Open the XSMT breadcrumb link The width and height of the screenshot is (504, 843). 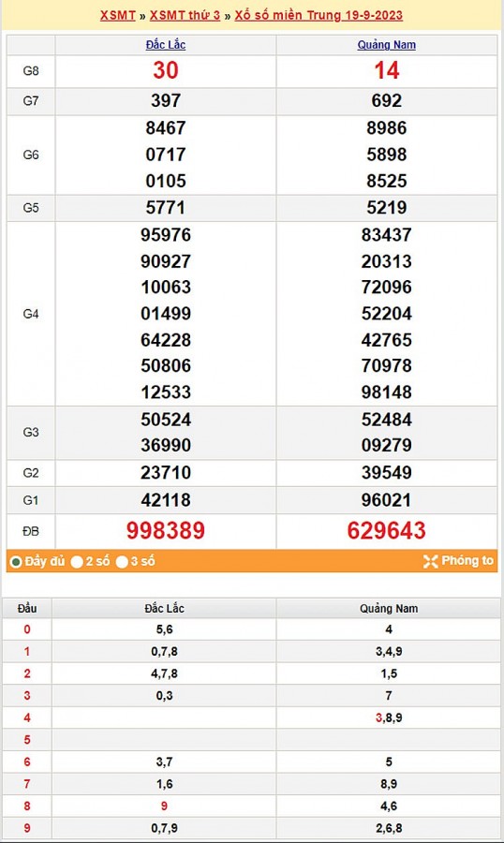pyautogui.click(x=117, y=15)
